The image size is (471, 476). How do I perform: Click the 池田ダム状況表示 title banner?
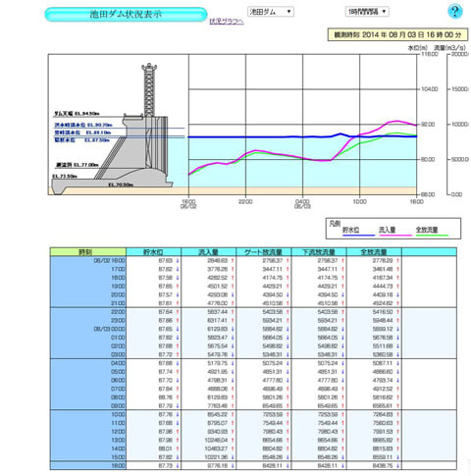tap(126, 15)
